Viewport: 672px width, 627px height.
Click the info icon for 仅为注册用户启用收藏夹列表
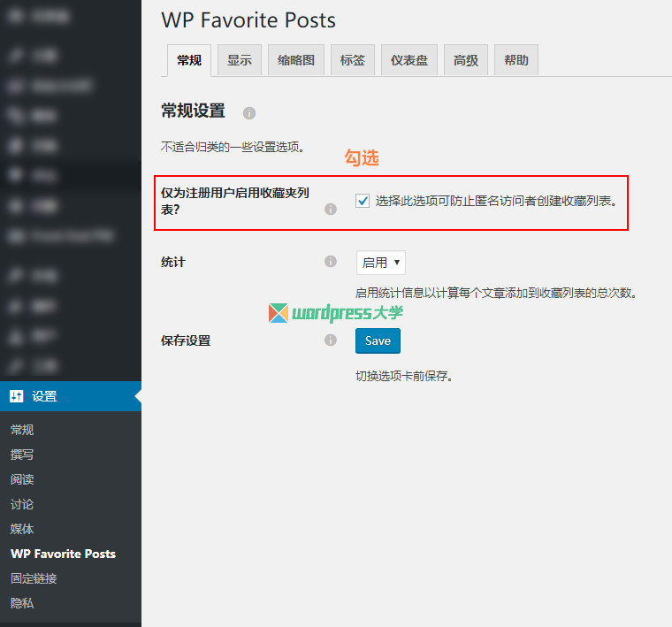point(330,209)
